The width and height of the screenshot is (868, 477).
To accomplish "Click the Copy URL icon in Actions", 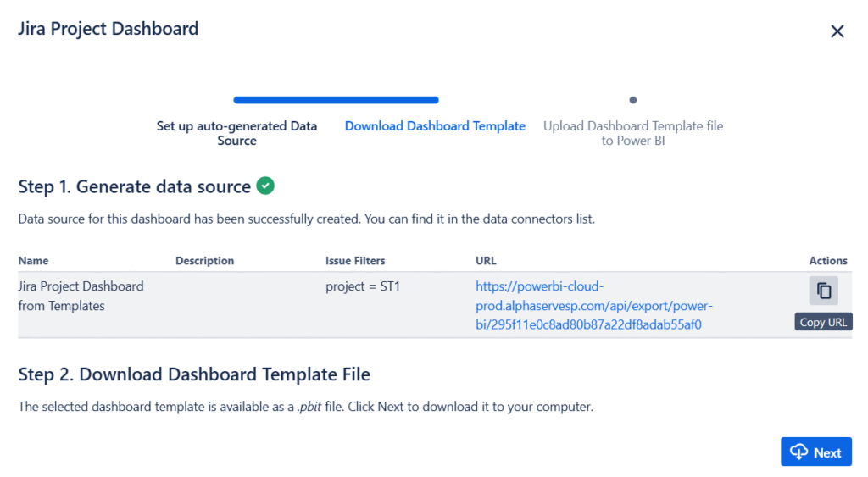I will 823,291.
